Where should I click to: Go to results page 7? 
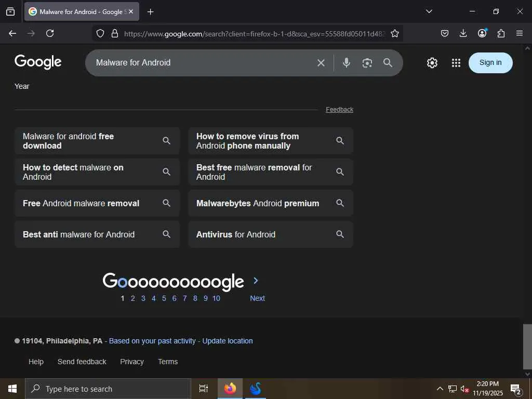pos(184,298)
